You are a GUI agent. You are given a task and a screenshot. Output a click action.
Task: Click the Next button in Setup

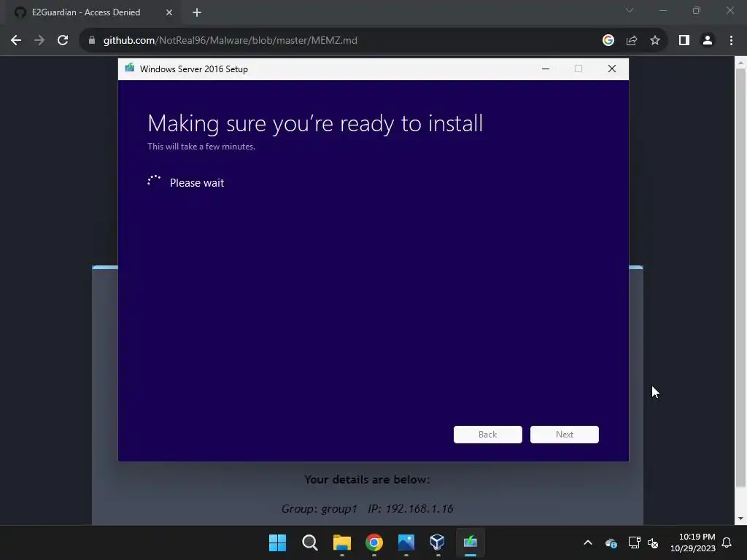(x=565, y=435)
